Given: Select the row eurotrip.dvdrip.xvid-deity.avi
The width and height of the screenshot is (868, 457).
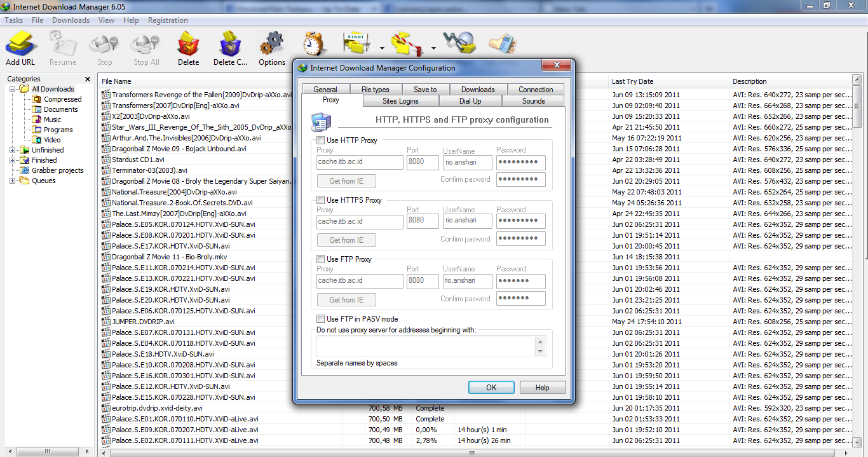Looking at the screenshot, I should coord(475,408).
